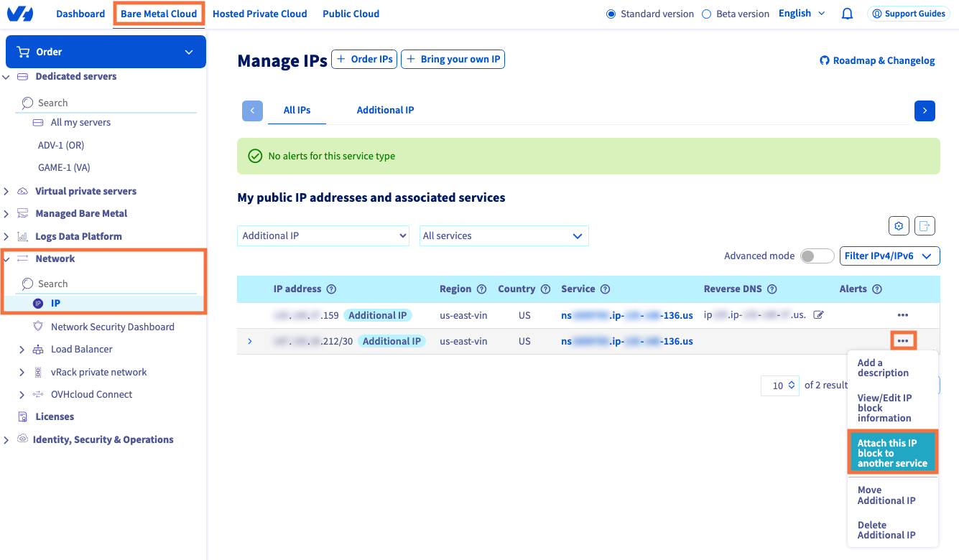Open the Public Cloud menu
This screenshot has width=959, height=560.
pos(351,14)
